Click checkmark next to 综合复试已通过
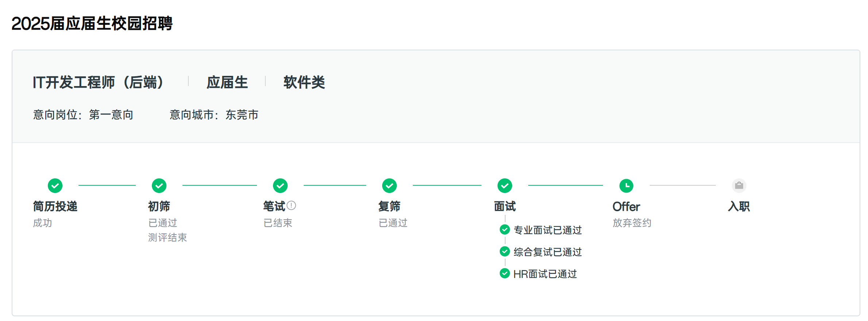Viewport: 868px width, 321px height. point(505,251)
